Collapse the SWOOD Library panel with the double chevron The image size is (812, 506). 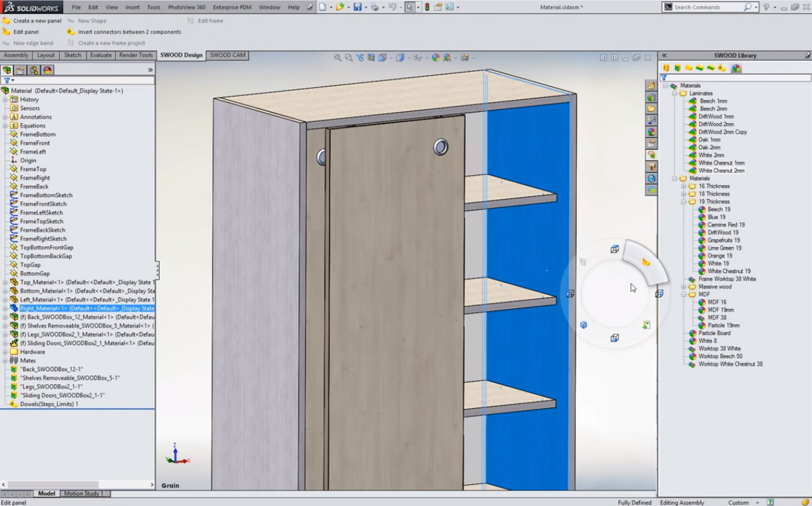point(664,55)
